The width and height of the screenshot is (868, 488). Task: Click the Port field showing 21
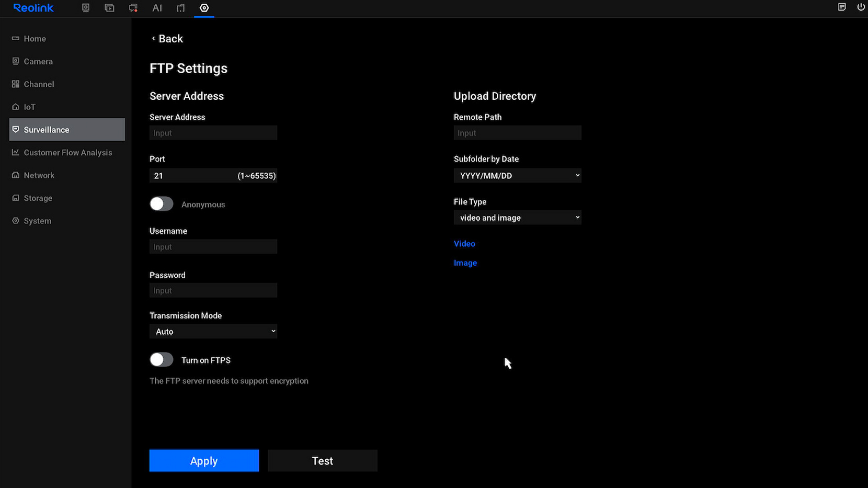pos(213,176)
